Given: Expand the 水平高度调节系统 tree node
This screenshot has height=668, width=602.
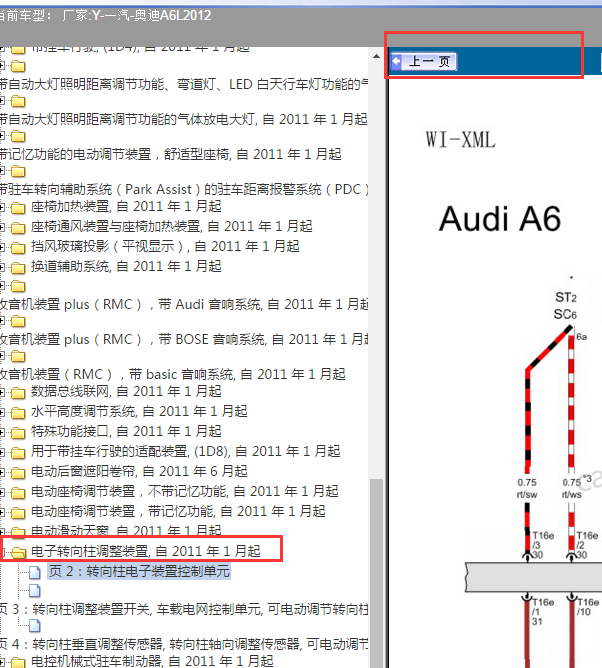Looking at the screenshot, I should pyautogui.click(x=2, y=412).
